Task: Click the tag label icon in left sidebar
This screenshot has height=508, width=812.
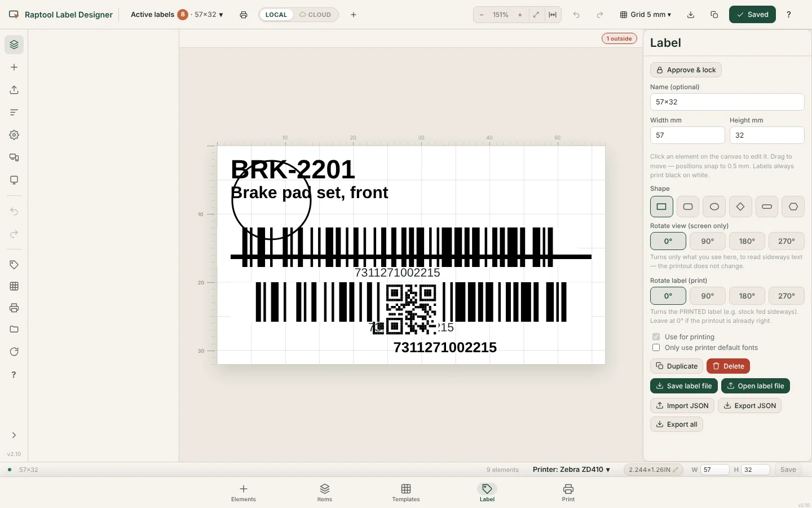Action: 14,265
